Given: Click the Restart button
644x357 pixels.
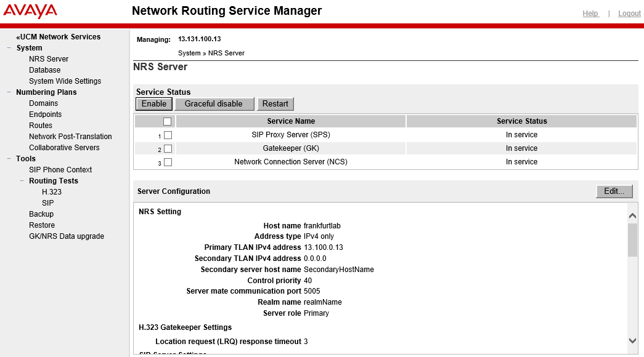Looking at the screenshot, I should [275, 104].
